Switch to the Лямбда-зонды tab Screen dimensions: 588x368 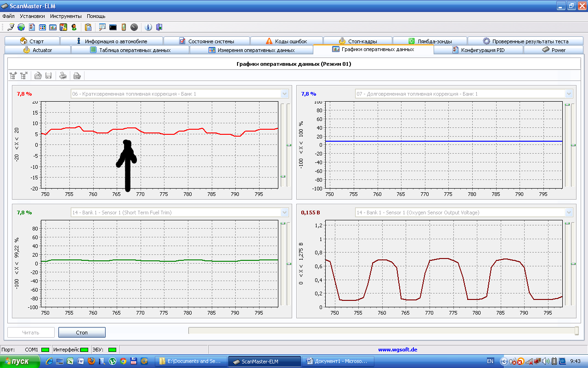pos(430,41)
